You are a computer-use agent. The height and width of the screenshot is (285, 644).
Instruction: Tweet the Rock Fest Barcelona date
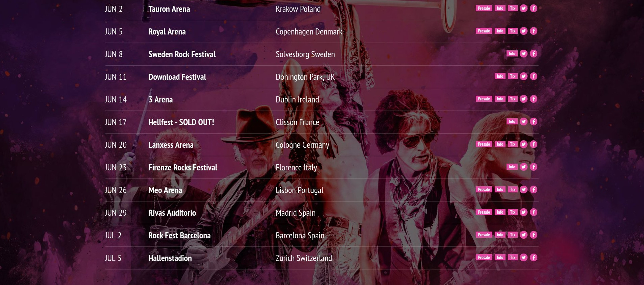click(523, 235)
